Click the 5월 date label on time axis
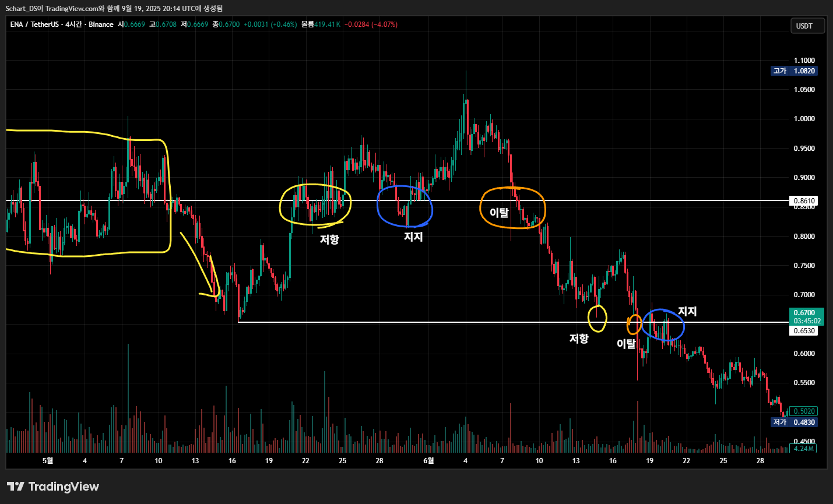833x504 pixels. click(x=48, y=461)
